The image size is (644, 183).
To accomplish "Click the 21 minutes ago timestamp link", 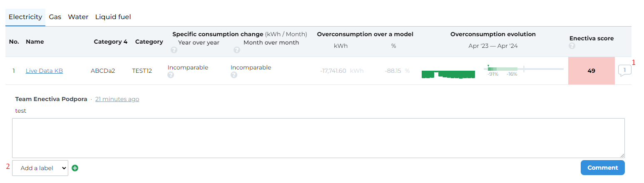I will pos(117,99).
